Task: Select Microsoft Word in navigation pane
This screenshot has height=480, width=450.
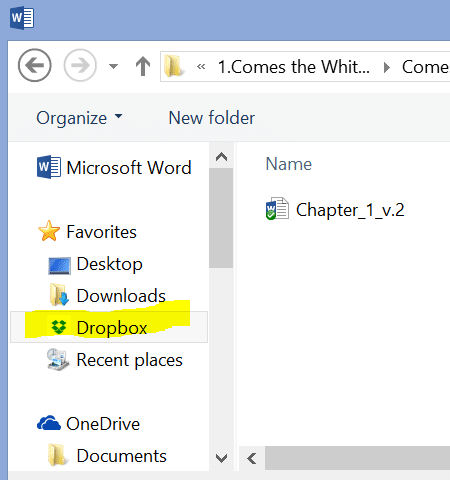Action: pos(114,167)
